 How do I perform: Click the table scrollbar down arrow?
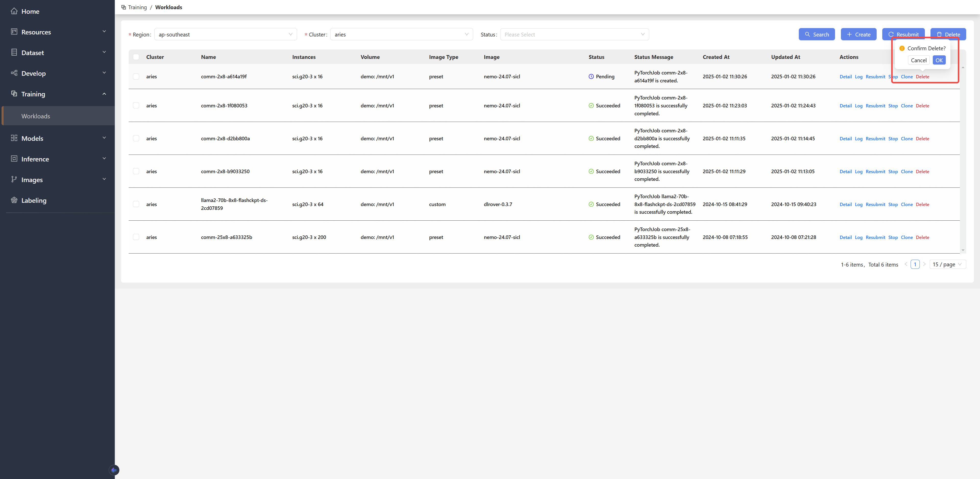coord(963,250)
